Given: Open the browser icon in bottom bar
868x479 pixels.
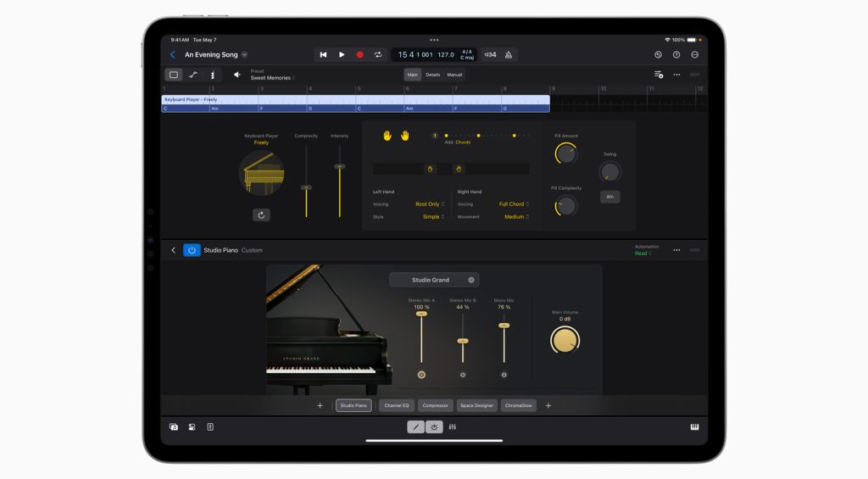Looking at the screenshot, I should 174,427.
